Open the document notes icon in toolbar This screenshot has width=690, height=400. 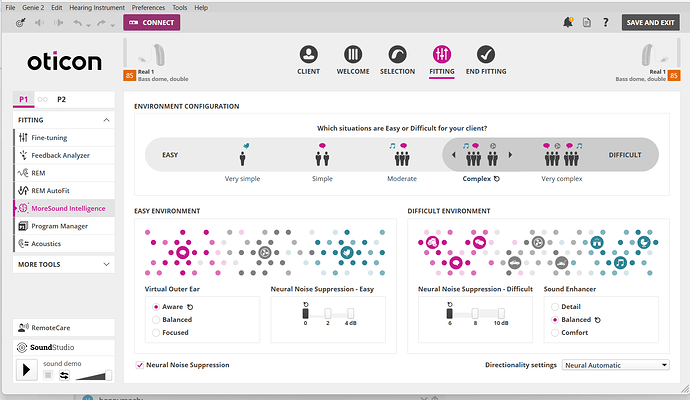coord(587,22)
